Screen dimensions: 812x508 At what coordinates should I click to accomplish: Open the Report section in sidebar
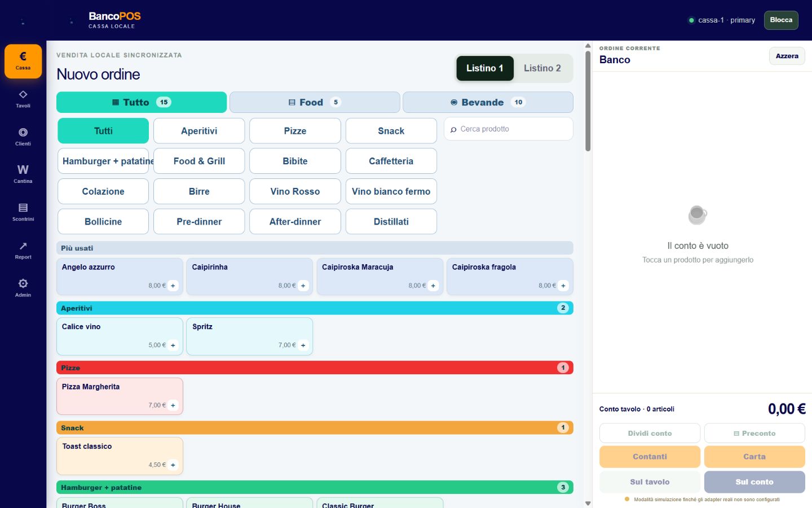[x=23, y=250]
